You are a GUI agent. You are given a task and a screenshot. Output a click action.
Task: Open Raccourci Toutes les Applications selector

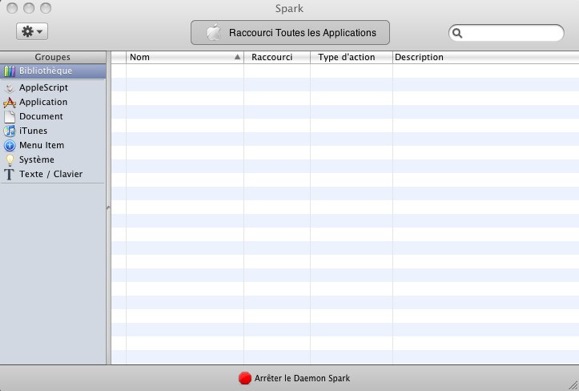click(x=290, y=32)
